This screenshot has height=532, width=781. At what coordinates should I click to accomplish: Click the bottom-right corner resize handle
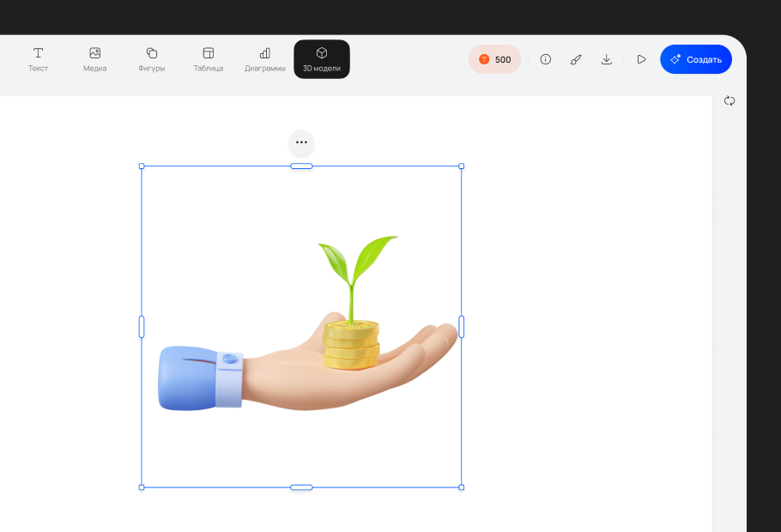[x=462, y=487]
